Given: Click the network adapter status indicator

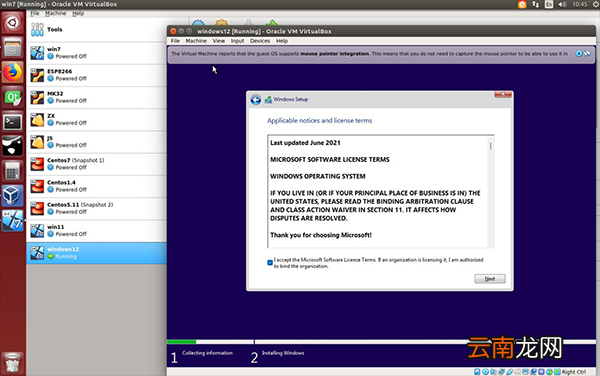Looking at the screenshot, I should tap(501, 372).
